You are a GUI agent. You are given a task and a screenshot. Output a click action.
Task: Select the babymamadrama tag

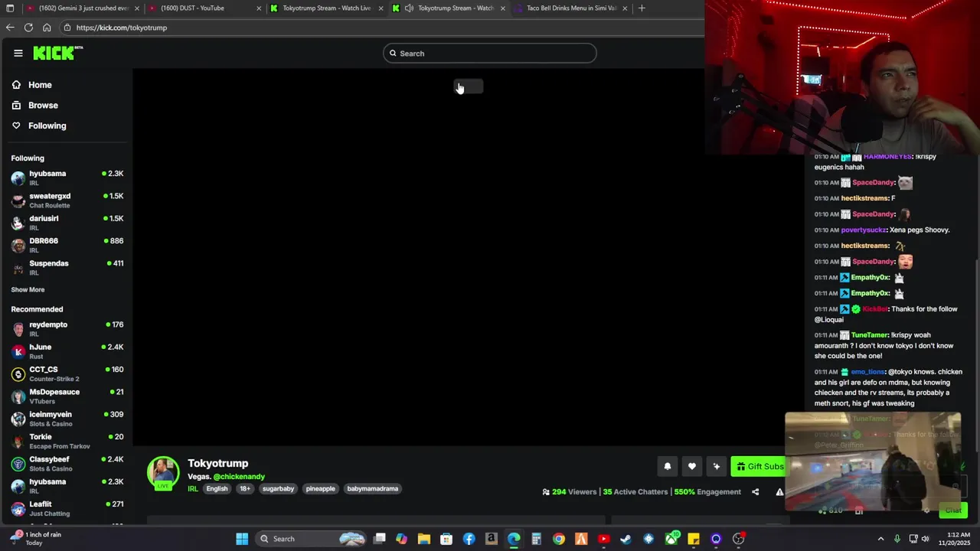[x=373, y=489]
